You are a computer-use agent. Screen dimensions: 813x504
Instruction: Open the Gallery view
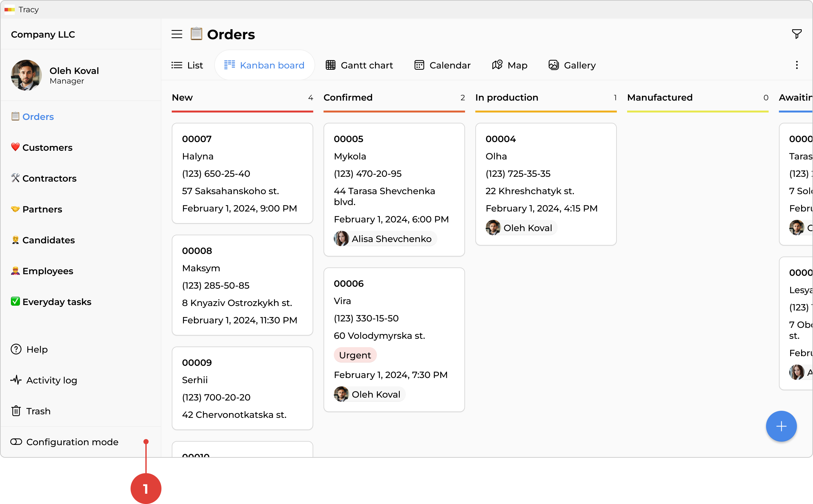click(572, 65)
